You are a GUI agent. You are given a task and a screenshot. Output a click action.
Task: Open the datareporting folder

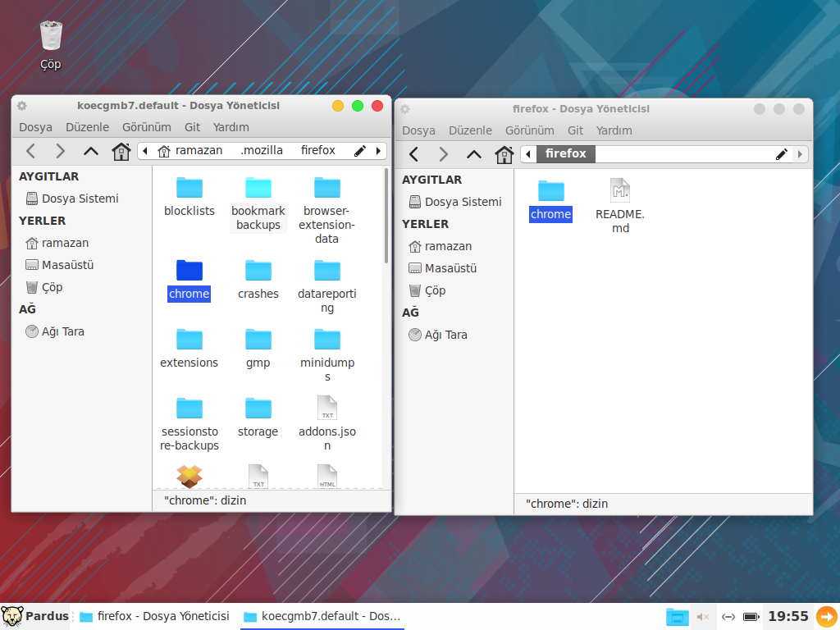[326, 286]
